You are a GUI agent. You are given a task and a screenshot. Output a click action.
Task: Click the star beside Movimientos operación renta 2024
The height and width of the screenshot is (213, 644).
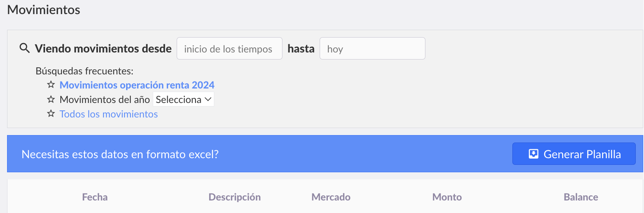tap(51, 85)
